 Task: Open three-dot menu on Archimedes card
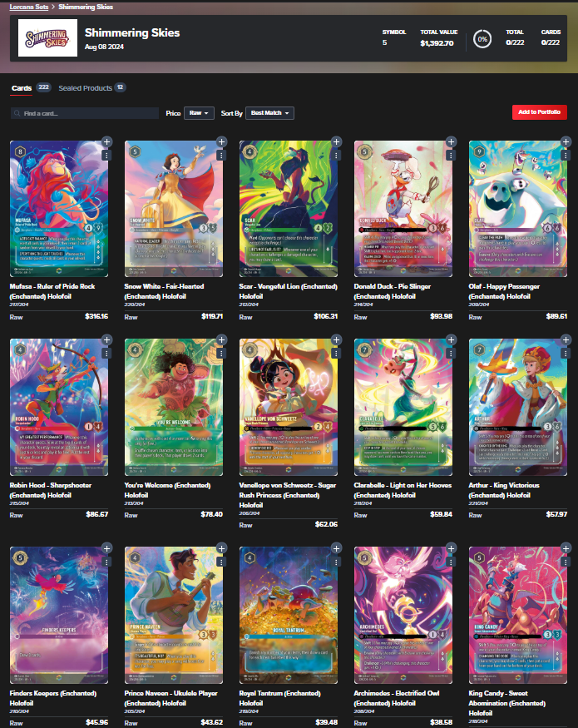(x=450, y=562)
